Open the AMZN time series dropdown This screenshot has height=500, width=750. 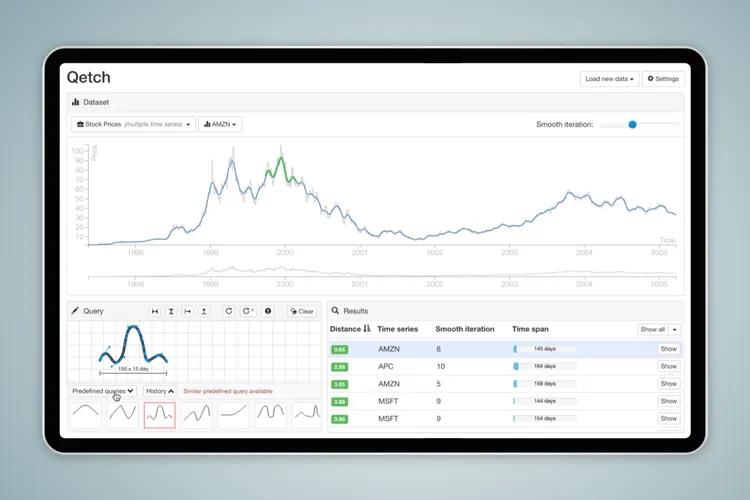[220, 124]
